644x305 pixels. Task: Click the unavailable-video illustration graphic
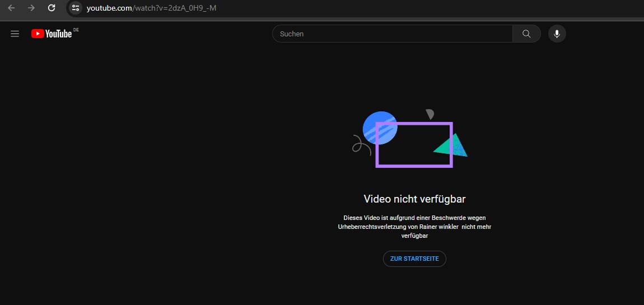click(x=410, y=138)
